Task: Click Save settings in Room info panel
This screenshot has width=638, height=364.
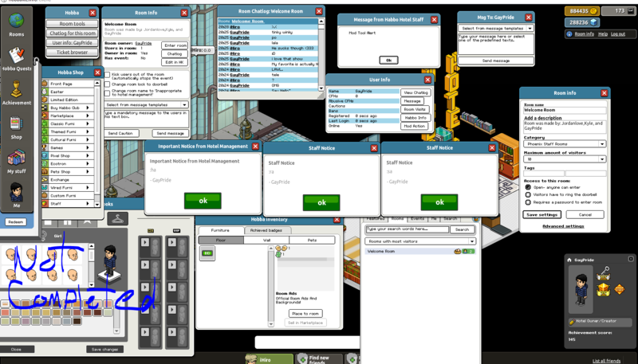Action: [x=542, y=214]
